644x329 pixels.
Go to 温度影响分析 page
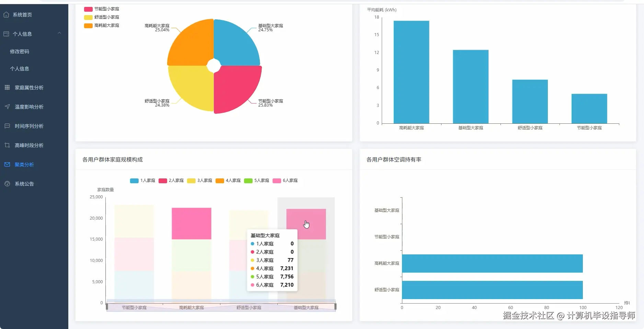tap(34, 107)
